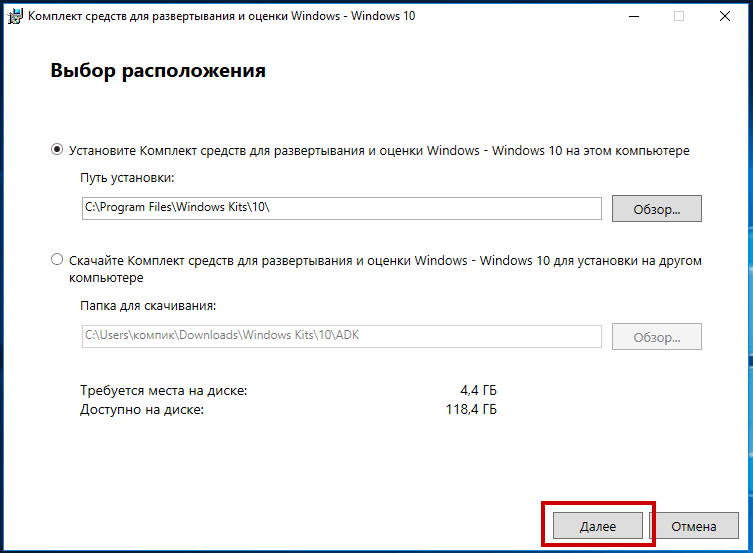Image resolution: width=753 pixels, height=553 pixels.
Task: Click the installer icon in the title bar
Action: point(15,16)
